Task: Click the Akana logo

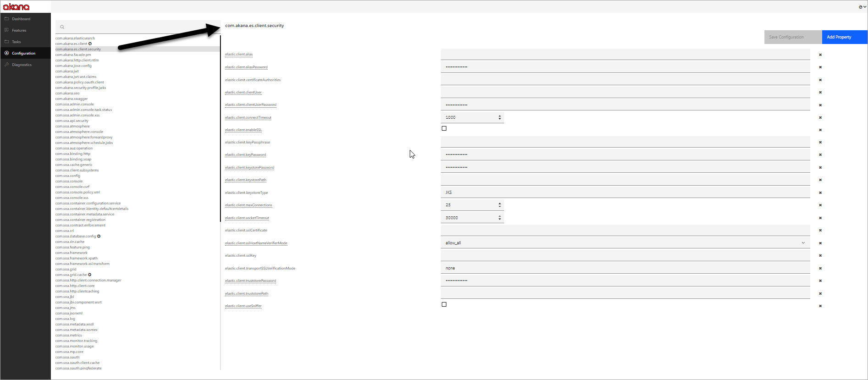Action: pos(16,7)
